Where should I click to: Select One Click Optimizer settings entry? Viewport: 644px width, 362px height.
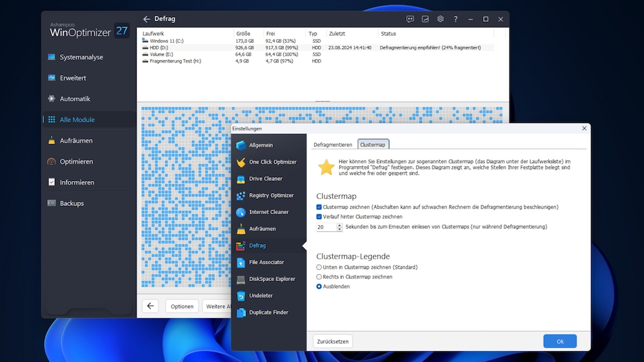pyautogui.click(x=272, y=162)
